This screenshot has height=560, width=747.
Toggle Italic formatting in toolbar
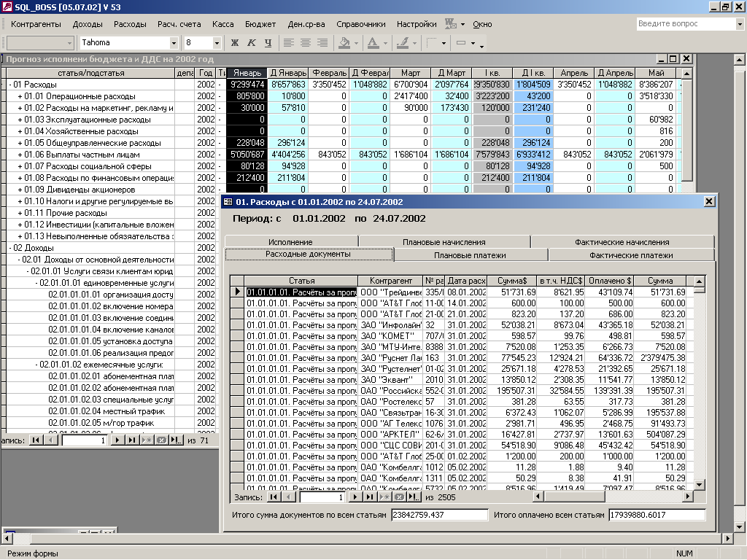[x=252, y=43]
